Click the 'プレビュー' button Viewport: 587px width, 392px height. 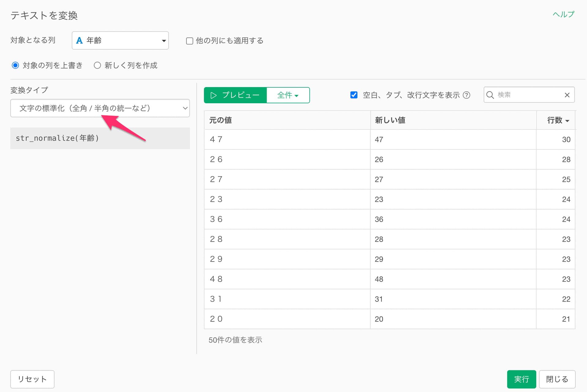click(235, 95)
